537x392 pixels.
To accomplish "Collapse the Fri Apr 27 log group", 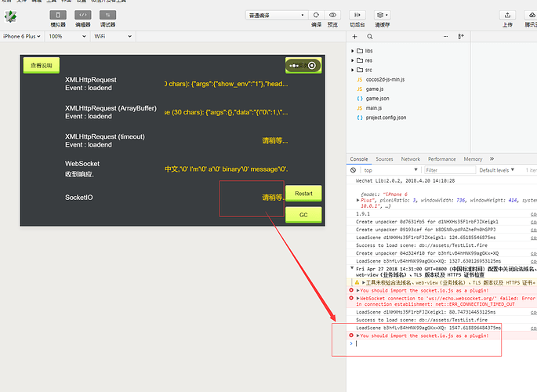I will click(352, 268).
